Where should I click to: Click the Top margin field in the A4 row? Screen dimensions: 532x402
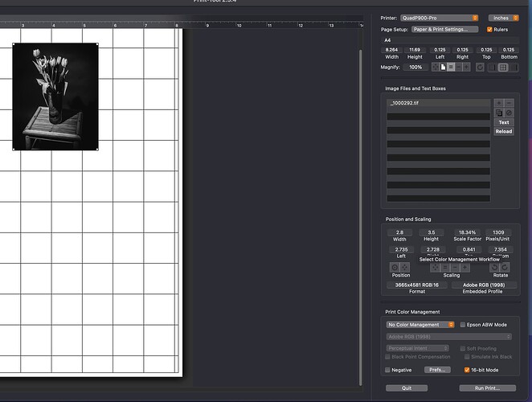tap(486, 50)
